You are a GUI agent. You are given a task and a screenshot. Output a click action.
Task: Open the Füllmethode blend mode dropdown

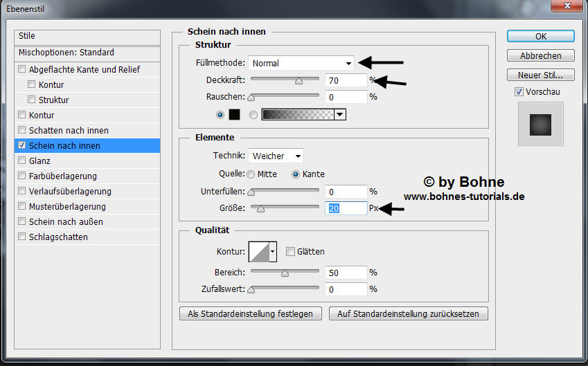click(301, 63)
